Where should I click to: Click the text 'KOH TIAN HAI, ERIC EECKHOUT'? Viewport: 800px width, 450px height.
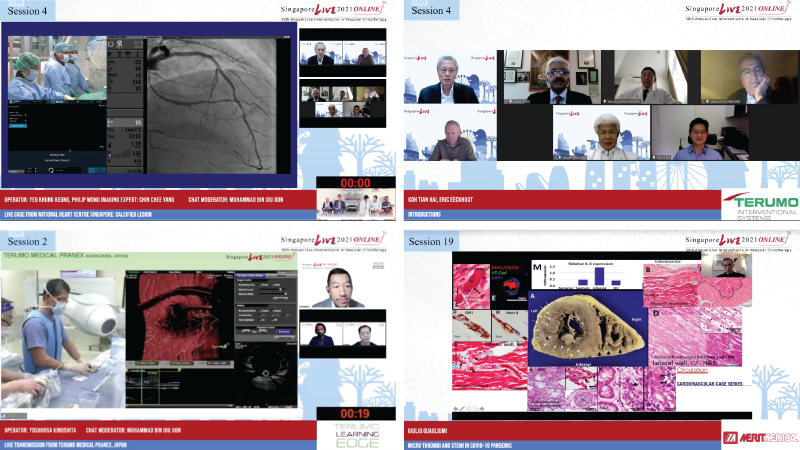(440, 199)
